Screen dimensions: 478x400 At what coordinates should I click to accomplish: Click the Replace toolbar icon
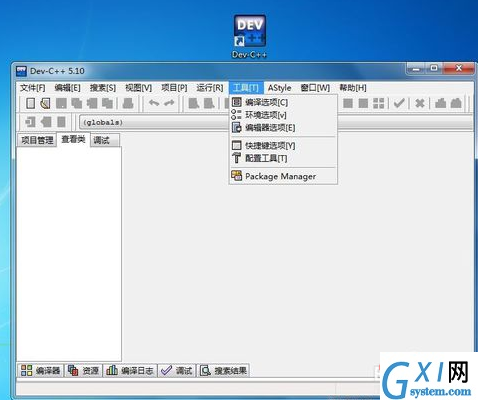[x=209, y=103]
